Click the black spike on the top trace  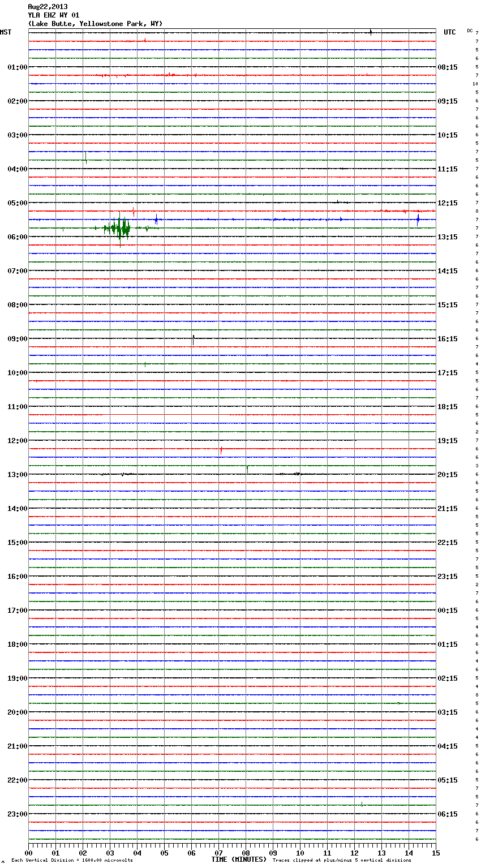pyautogui.click(x=371, y=32)
